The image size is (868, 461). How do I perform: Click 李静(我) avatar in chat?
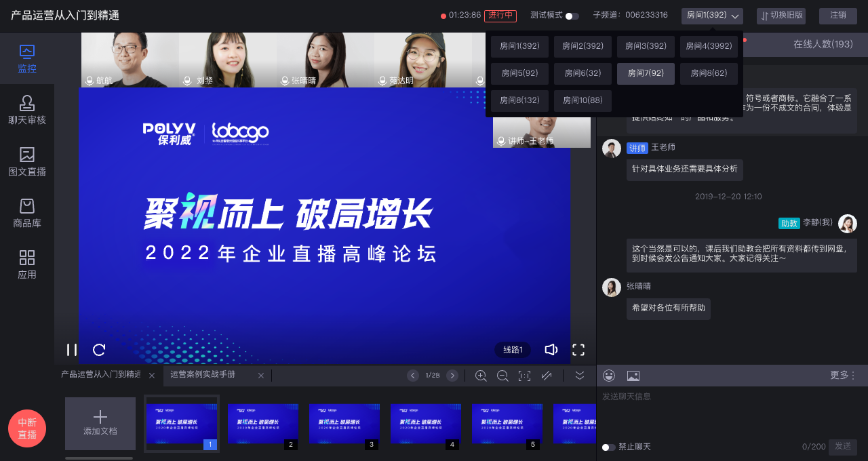tap(848, 224)
